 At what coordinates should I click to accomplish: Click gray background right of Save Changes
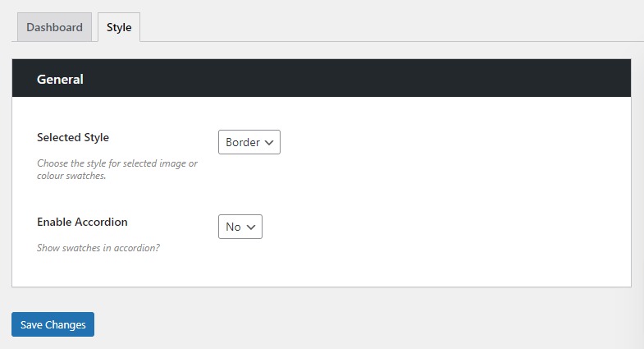coord(328,324)
